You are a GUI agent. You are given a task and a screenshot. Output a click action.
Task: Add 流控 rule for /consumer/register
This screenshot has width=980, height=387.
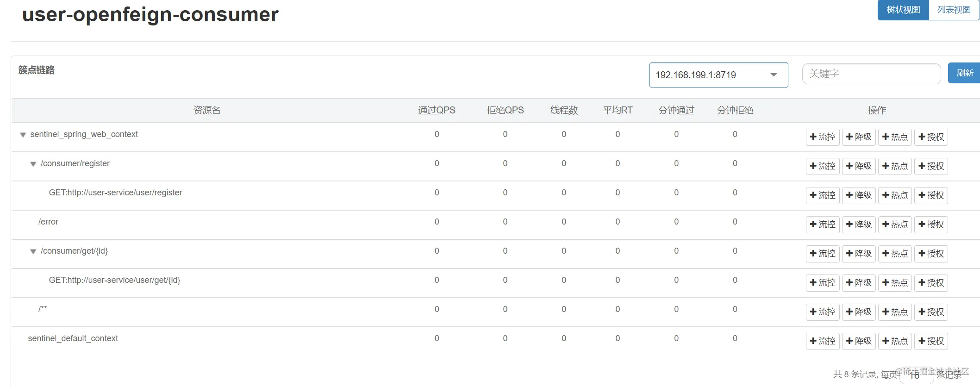(x=823, y=166)
